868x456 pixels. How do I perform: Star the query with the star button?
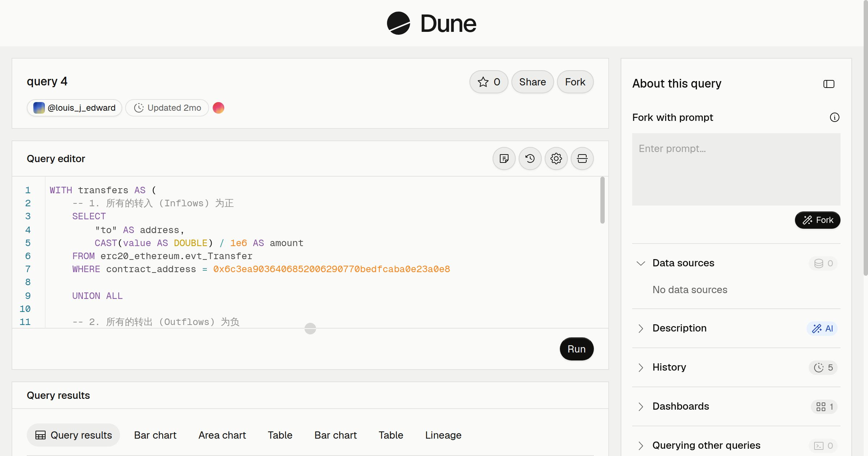click(x=489, y=82)
